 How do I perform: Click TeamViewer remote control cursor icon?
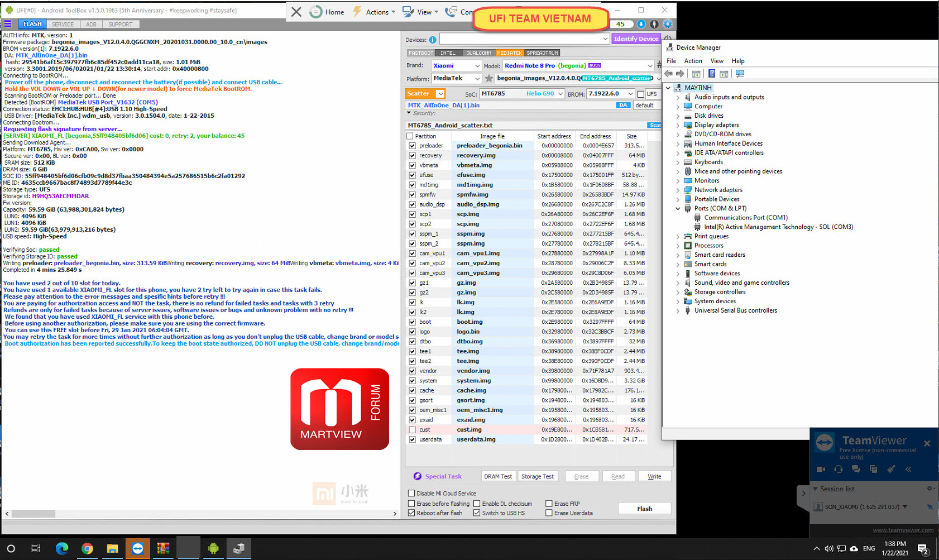[x=930, y=507]
